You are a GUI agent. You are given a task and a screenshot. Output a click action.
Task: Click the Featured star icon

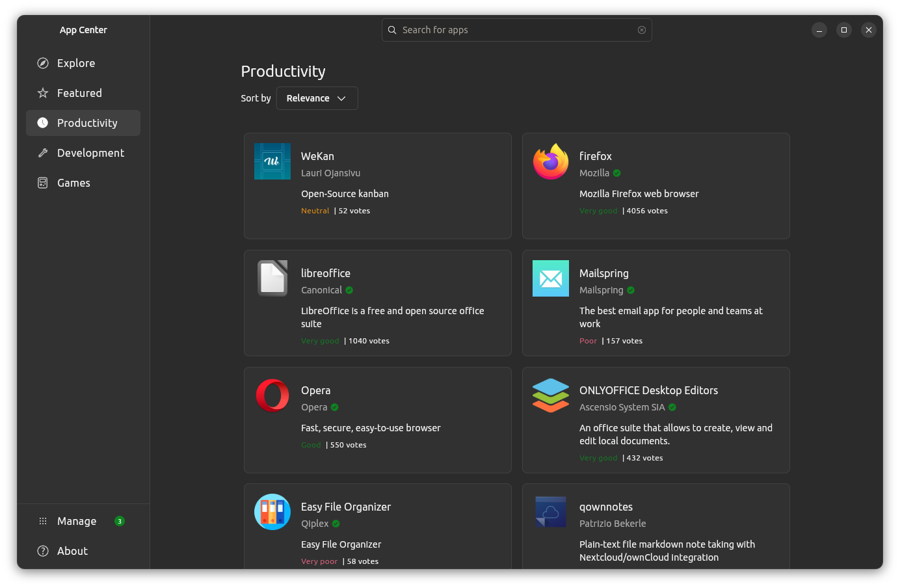point(42,92)
